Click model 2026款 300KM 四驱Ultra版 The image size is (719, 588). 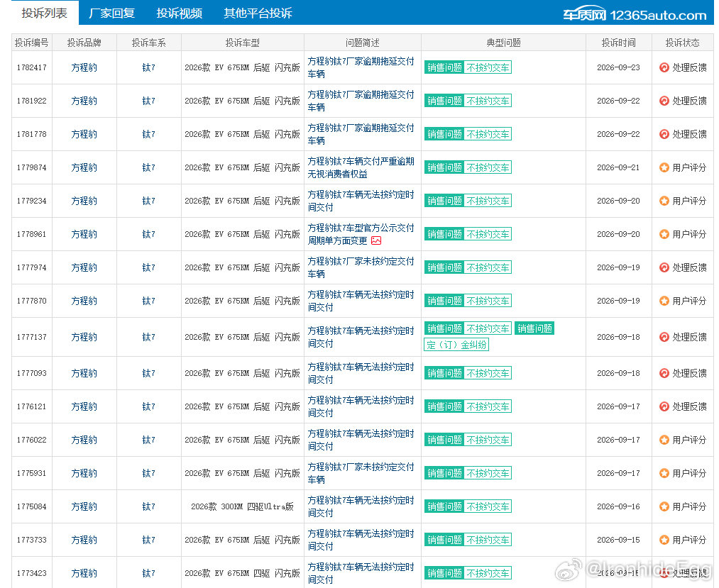[x=242, y=506]
